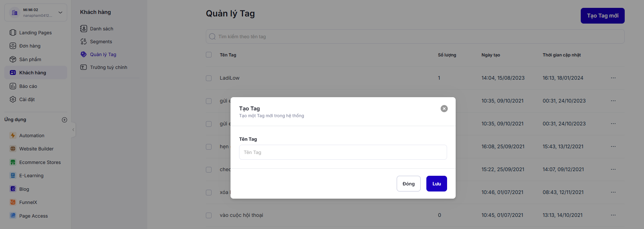This screenshot has width=644, height=229.
Task: Close the Tạo Tag dialog with X
Action: click(x=444, y=109)
